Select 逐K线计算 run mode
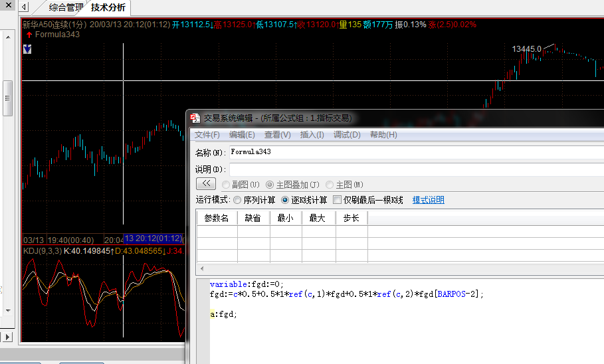This screenshot has height=364, width=604. tap(286, 200)
